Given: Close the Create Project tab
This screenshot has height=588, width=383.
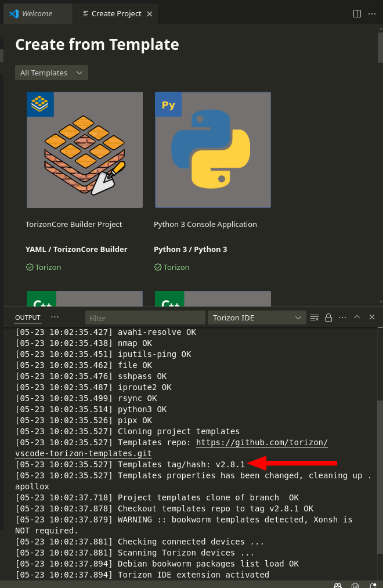Looking at the screenshot, I should [x=150, y=13].
